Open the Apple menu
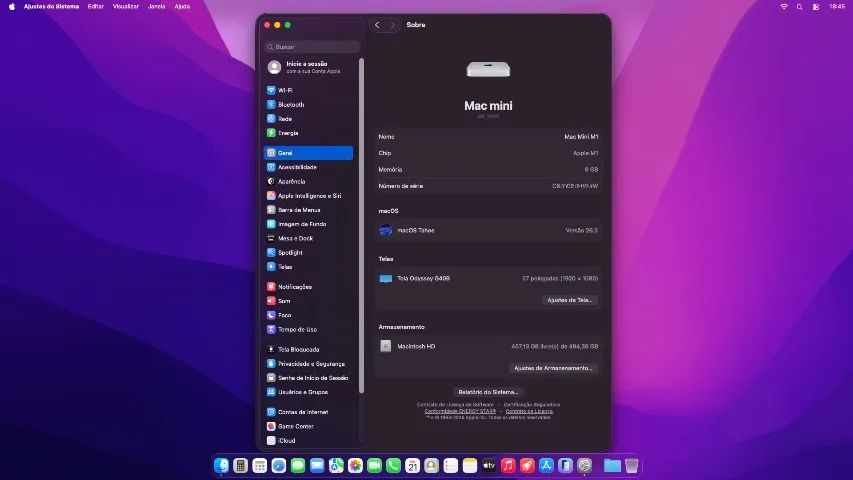This screenshot has width=853, height=480. tap(12, 7)
